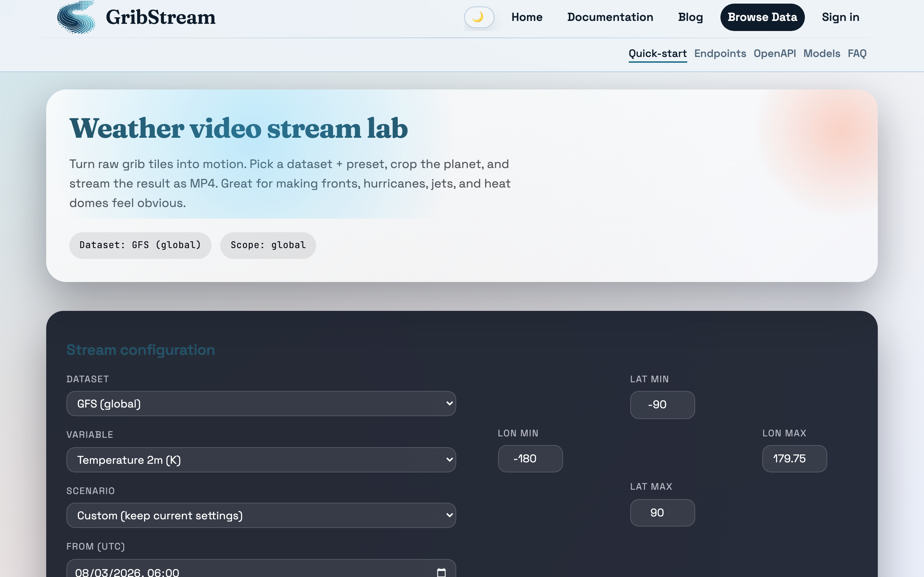The height and width of the screenshot is (577, 924).
Task: Focus the Lon Min input field
Action: [530, 459]
